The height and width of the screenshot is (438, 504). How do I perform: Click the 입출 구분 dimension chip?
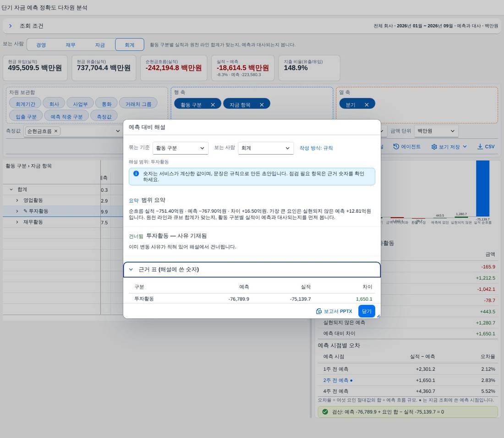point(26,116)
